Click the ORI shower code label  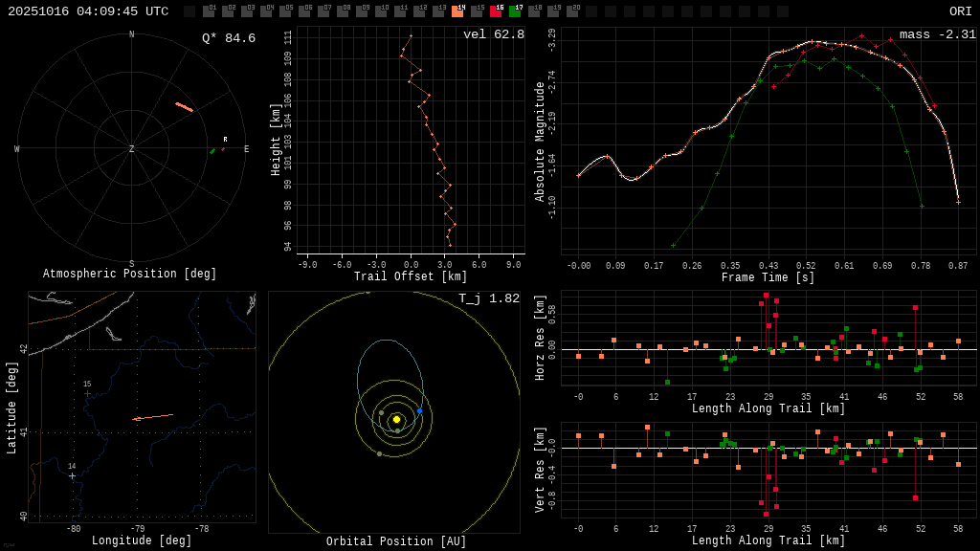(x=960, y=11)
